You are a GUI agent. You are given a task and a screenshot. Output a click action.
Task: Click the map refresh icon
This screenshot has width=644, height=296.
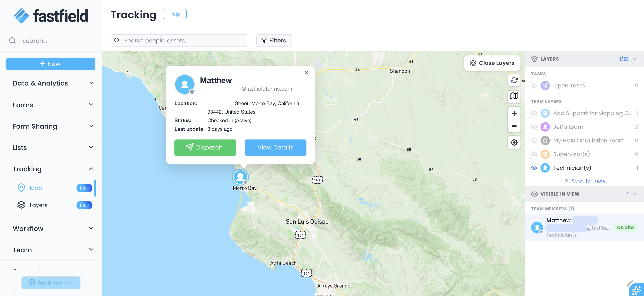(x=514, y=80)
